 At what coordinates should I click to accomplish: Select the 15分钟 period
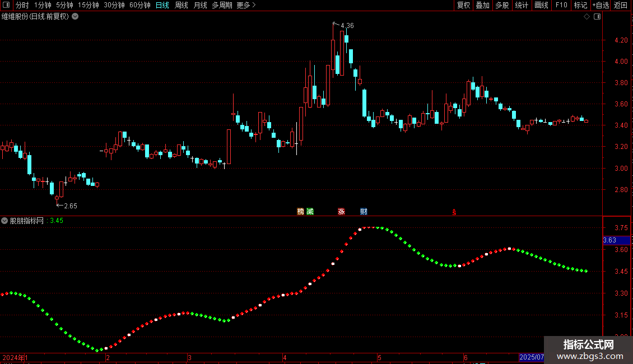88,5
